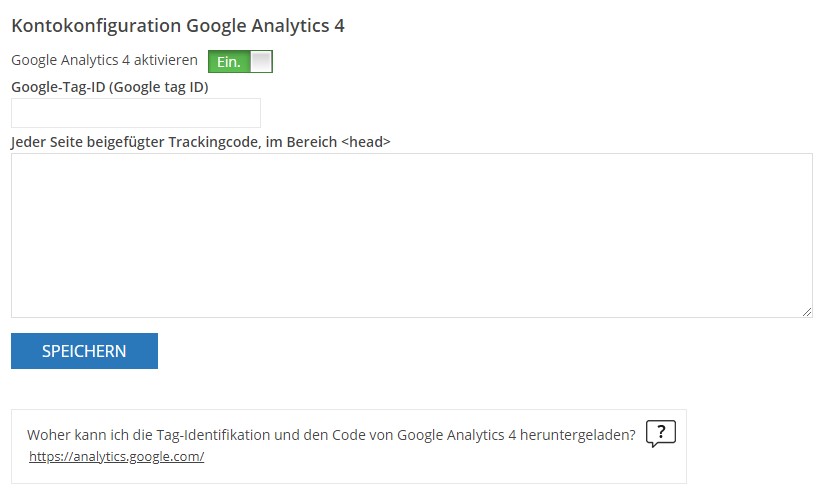Click the number 4 in the page heading
Viewport: 828px width, 499px height.
[x=339, y=25]
